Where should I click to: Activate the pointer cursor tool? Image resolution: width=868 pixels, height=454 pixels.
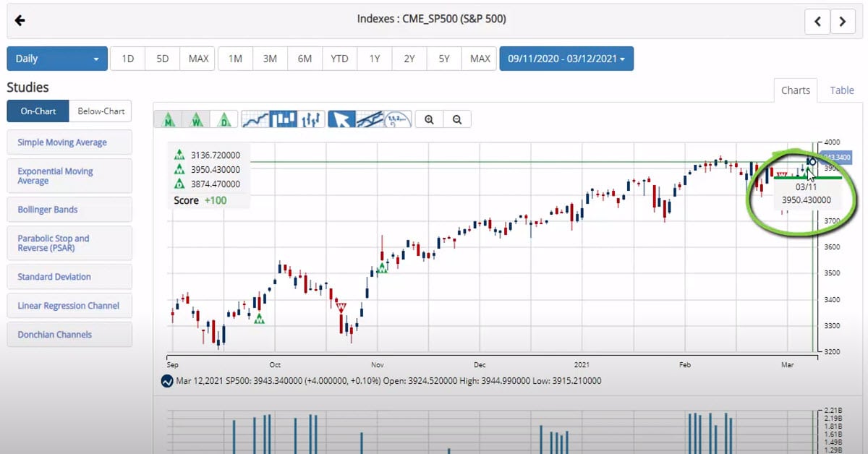[x=341, y=119]
